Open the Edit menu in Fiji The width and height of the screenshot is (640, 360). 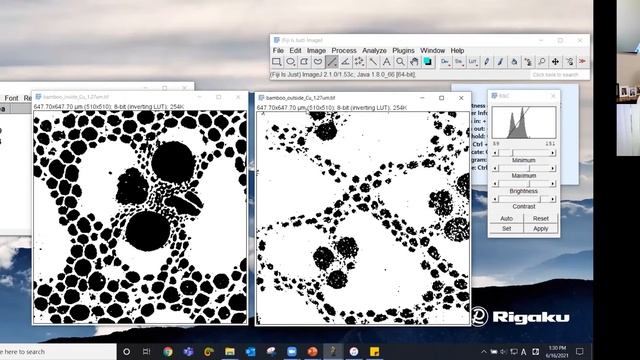pyautogui.click(x=295, y=51)
